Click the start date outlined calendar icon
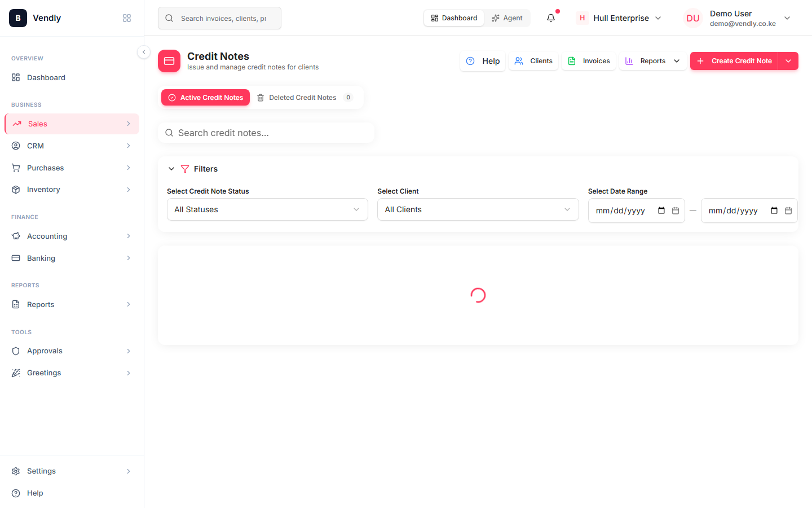This screenshot has height=508, width=812. click(x=676, y=211)
